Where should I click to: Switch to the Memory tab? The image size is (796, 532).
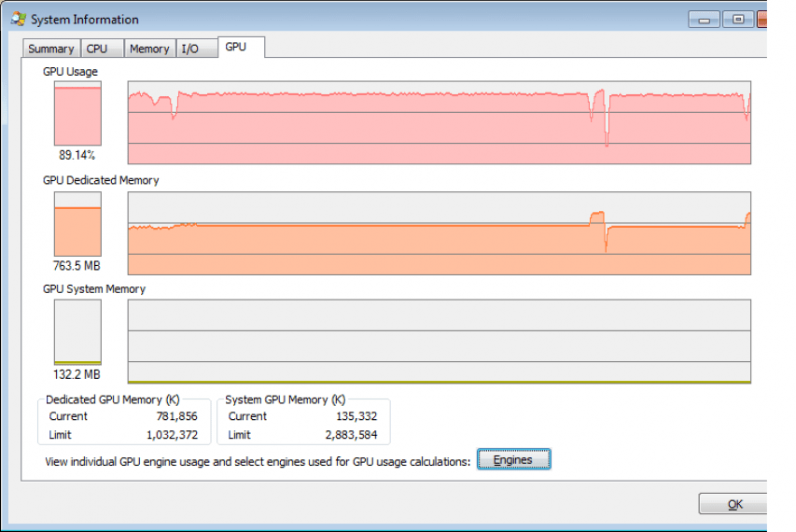pos(149,49)
